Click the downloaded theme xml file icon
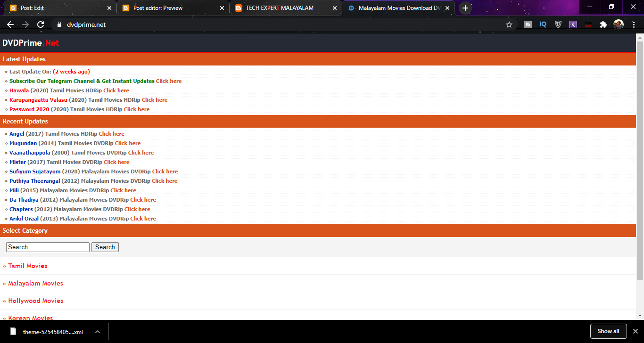Image resolution: width=644 pixels, height=343 pixels. tap(13, 331)
